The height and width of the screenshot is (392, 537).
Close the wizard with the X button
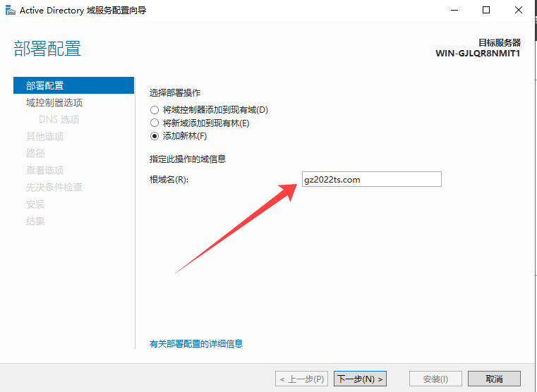coord(519,11)
